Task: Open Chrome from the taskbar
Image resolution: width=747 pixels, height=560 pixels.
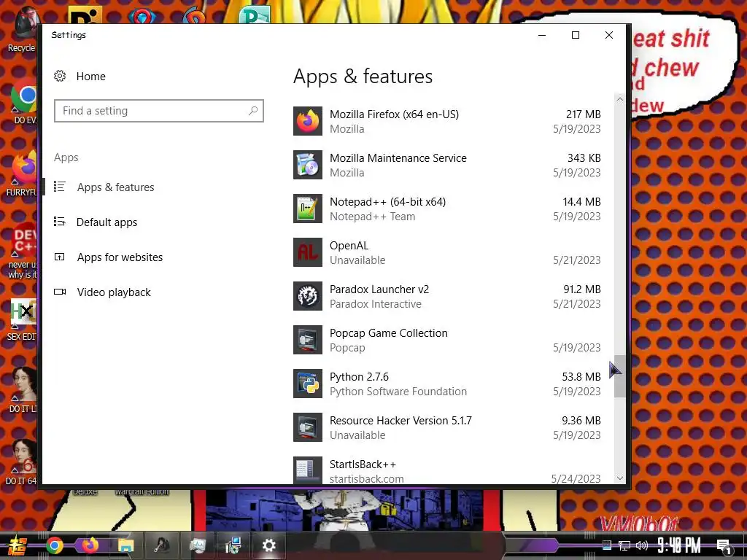Action: click(x=55, y=545)
